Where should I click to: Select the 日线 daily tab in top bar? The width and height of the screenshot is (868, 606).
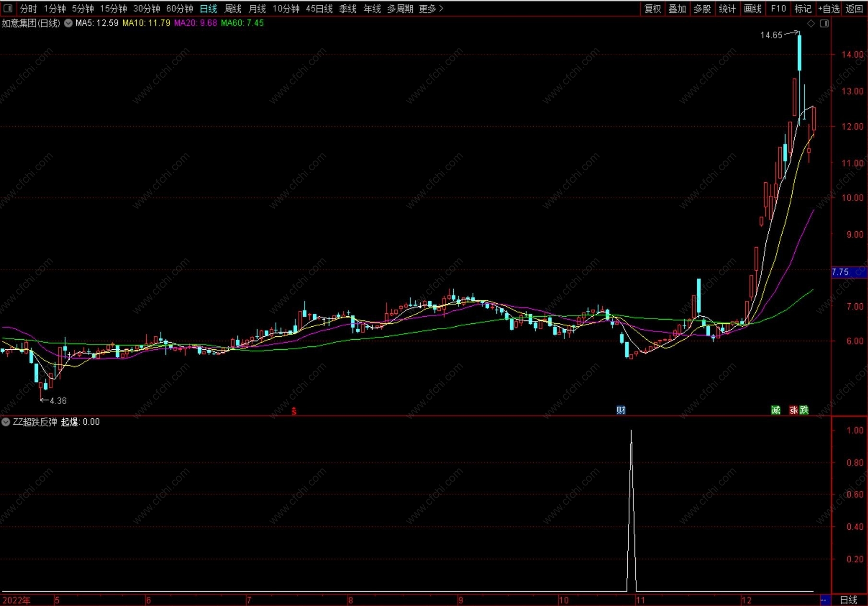click(x=209, y=9)
